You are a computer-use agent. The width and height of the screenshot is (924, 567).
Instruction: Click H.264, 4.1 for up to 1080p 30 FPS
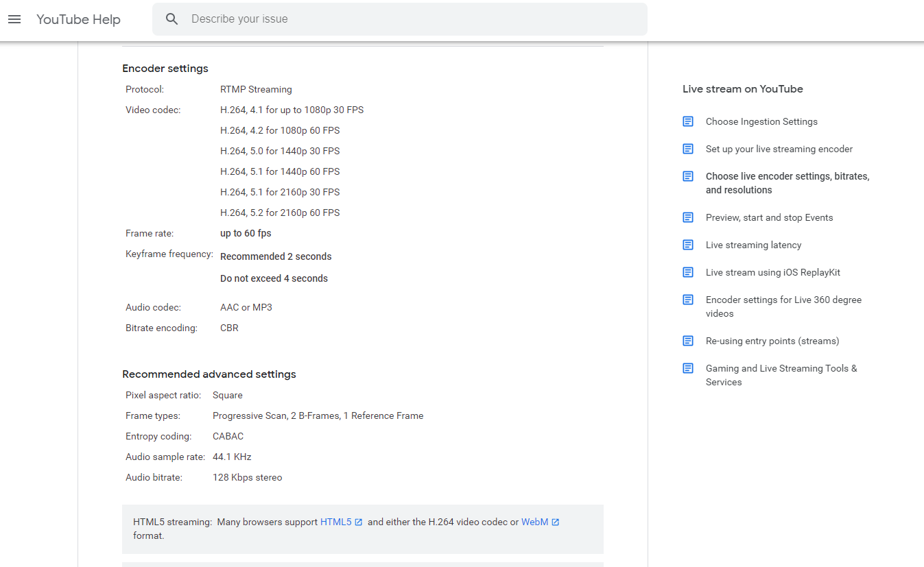pyautogui.click(x=292, y=110)
